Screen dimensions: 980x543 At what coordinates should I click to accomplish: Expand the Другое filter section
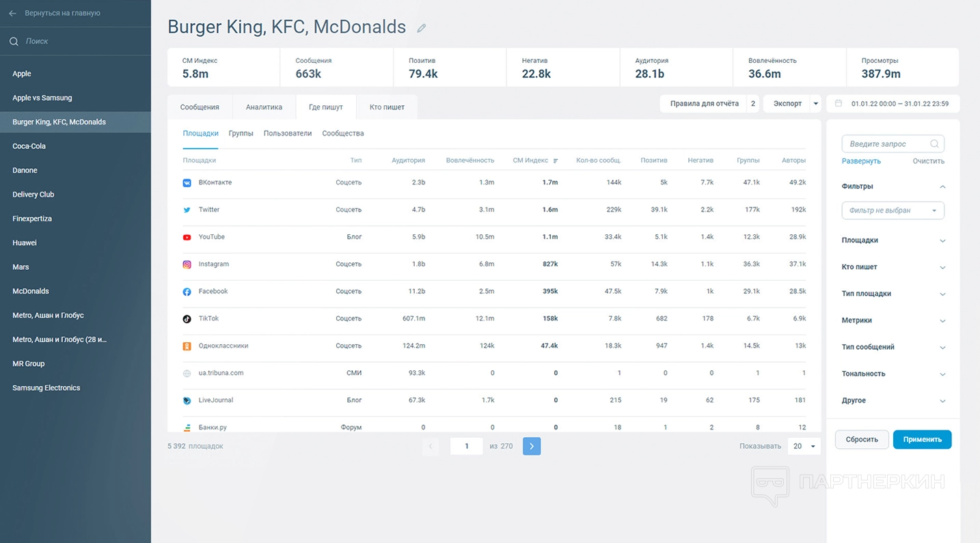[x=942, y=400]
